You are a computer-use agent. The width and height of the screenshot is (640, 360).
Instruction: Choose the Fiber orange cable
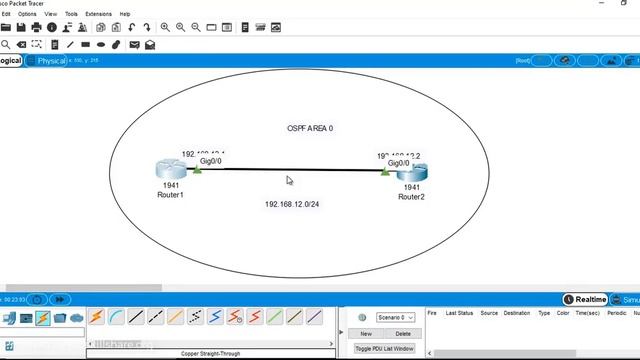[x=176, y=317]
